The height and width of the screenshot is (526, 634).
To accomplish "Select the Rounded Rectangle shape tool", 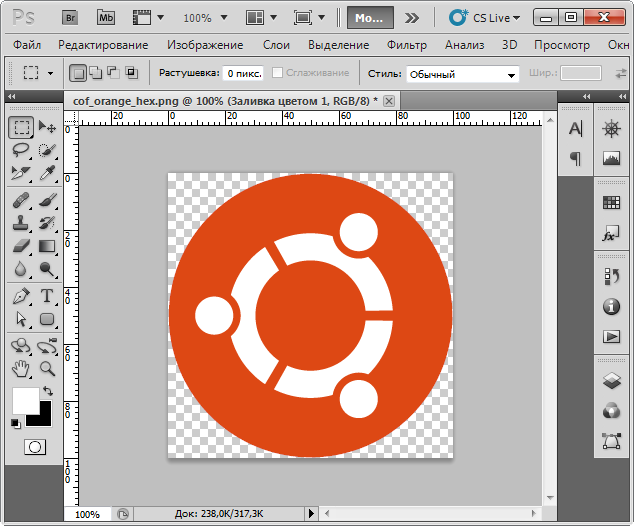I will 47,319.
